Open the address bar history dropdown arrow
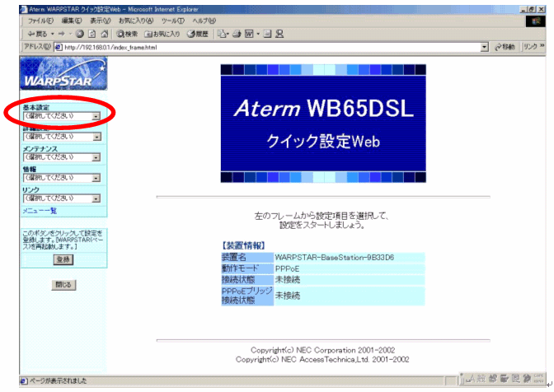The height and width of the screenshot is (392, 554). (483, 47)
